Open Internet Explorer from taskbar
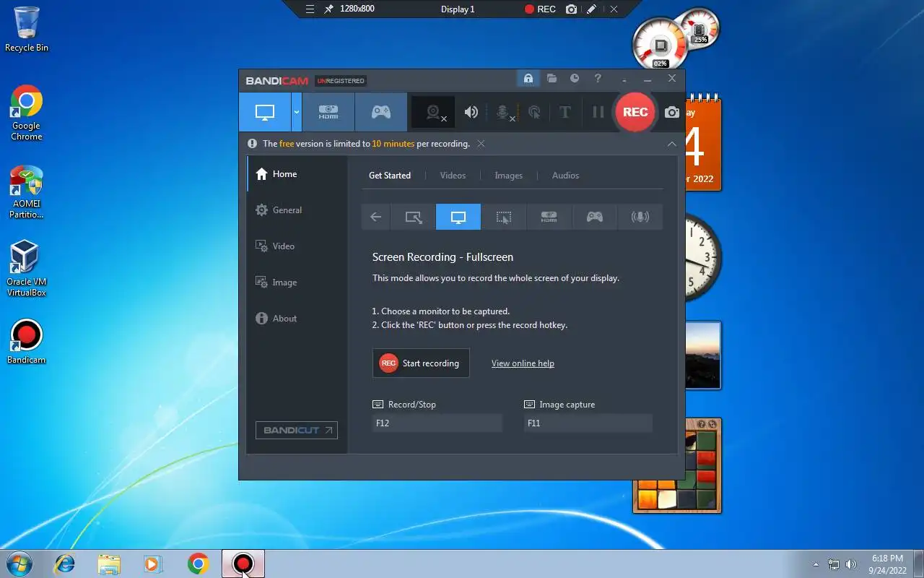924x578 pixels. pos(65,564)
